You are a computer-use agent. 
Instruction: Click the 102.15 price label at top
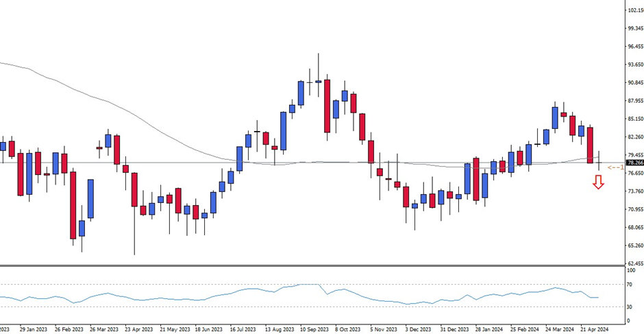click(634, 11)
